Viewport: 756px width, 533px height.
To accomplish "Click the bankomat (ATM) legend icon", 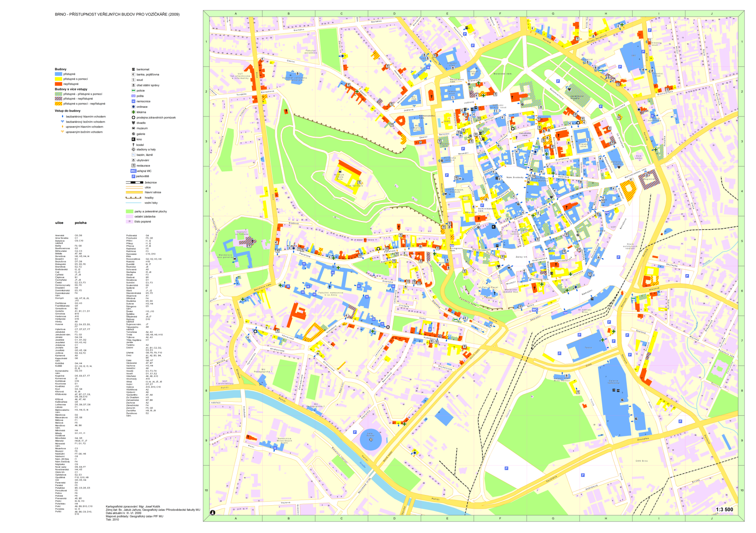I will click(x=133, y=69).
